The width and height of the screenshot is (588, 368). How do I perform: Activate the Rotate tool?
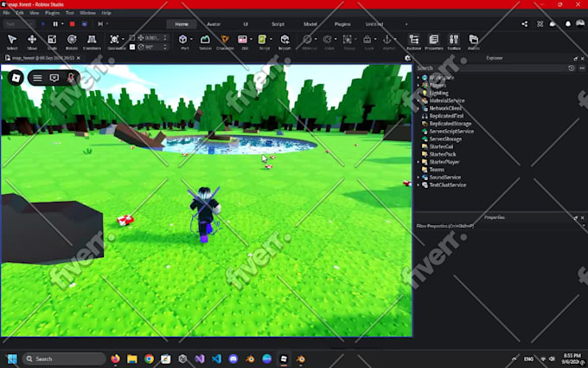(72, 42)
